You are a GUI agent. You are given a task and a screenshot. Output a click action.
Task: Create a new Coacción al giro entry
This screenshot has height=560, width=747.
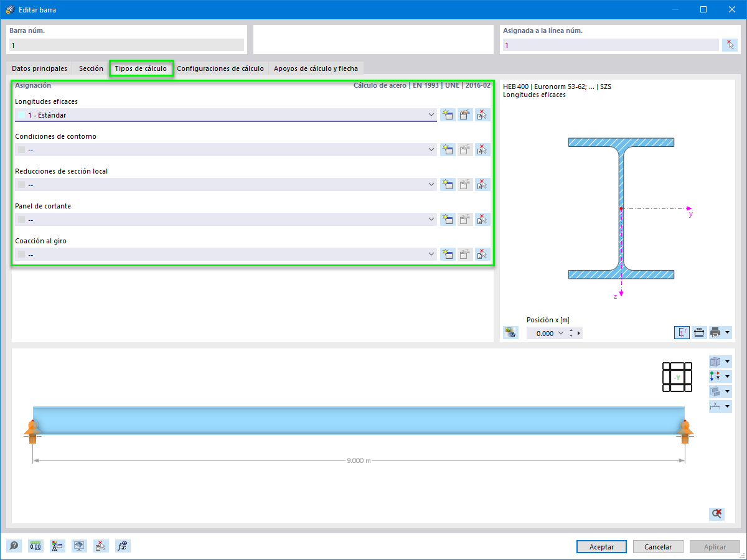447,254
